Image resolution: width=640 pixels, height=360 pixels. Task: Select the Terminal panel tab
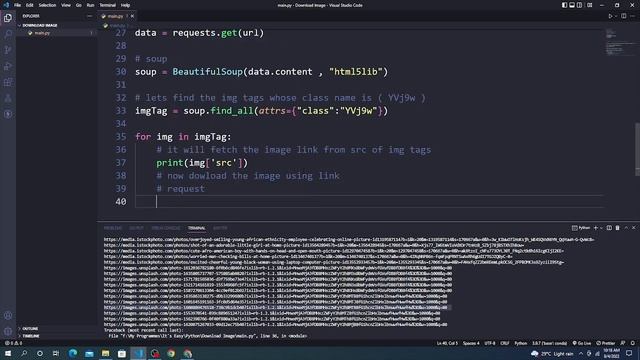(x=196, y=228)
